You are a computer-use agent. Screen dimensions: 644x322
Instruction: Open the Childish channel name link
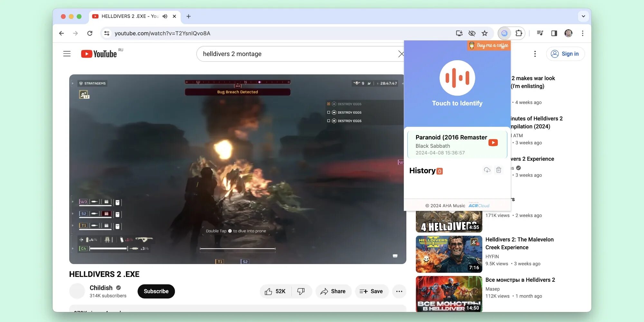point(101,288)
